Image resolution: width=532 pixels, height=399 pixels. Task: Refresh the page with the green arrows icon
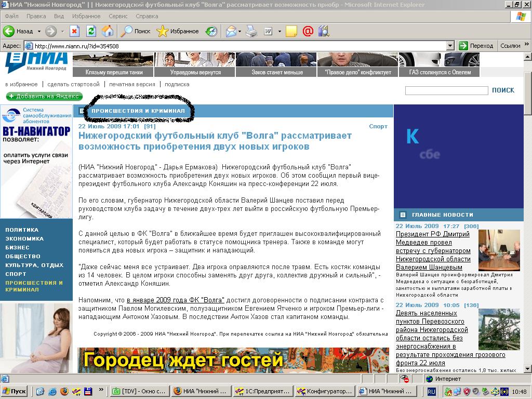point(91,31)
